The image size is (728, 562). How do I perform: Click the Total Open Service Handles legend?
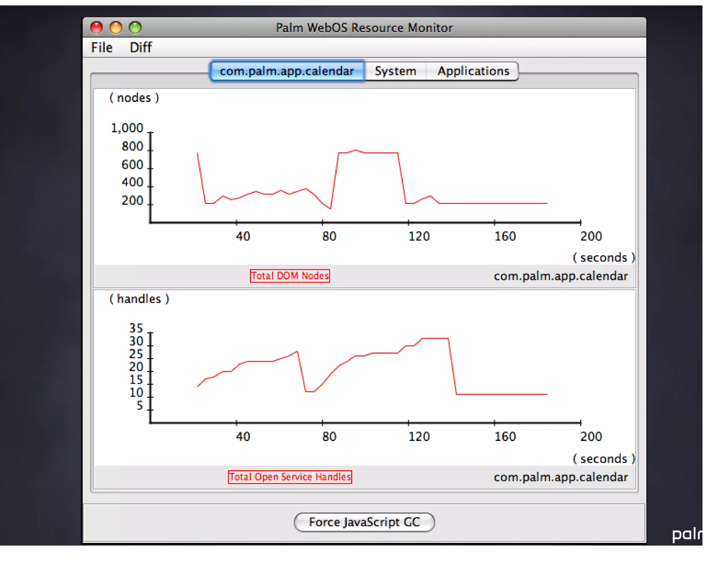[290, 477]
